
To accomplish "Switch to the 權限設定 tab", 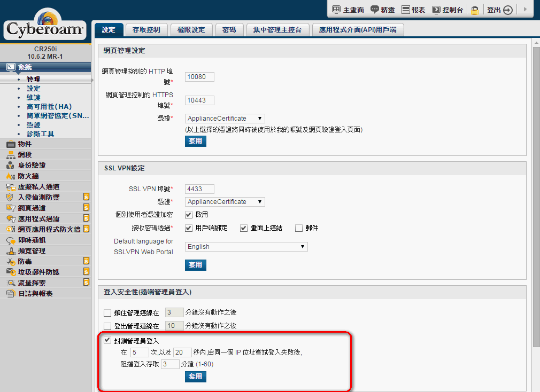I will (191, 30).
